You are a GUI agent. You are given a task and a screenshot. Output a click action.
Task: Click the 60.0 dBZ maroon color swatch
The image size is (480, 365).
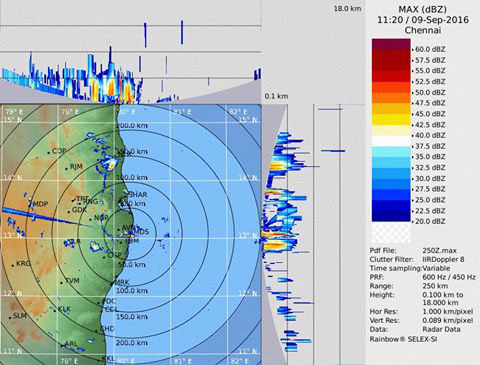pos(391,44)
